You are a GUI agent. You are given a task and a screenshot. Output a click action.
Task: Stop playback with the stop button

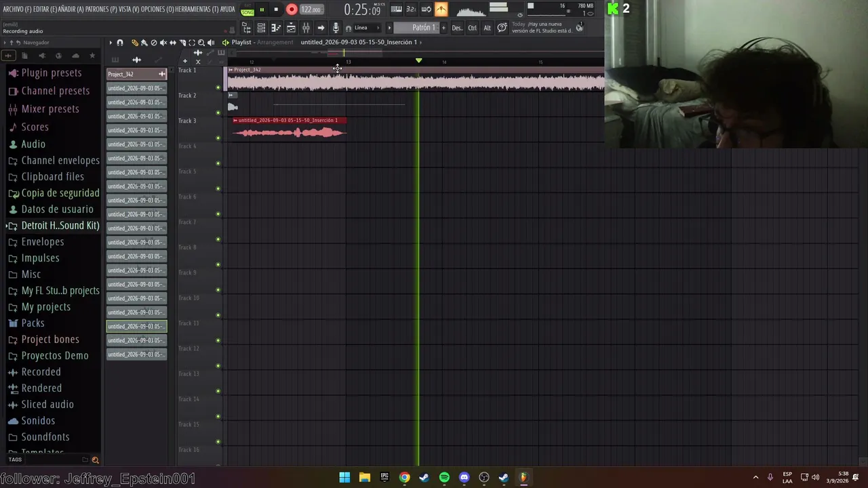pos(276,9)
